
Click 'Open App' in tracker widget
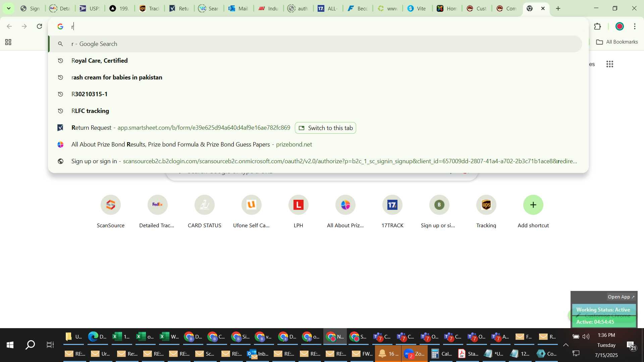621,297
